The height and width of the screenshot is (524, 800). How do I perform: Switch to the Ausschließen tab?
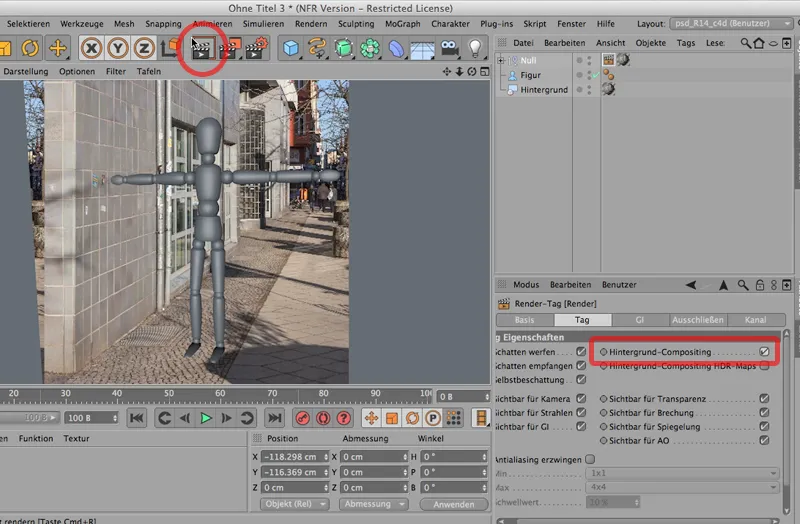click(697, 320)
